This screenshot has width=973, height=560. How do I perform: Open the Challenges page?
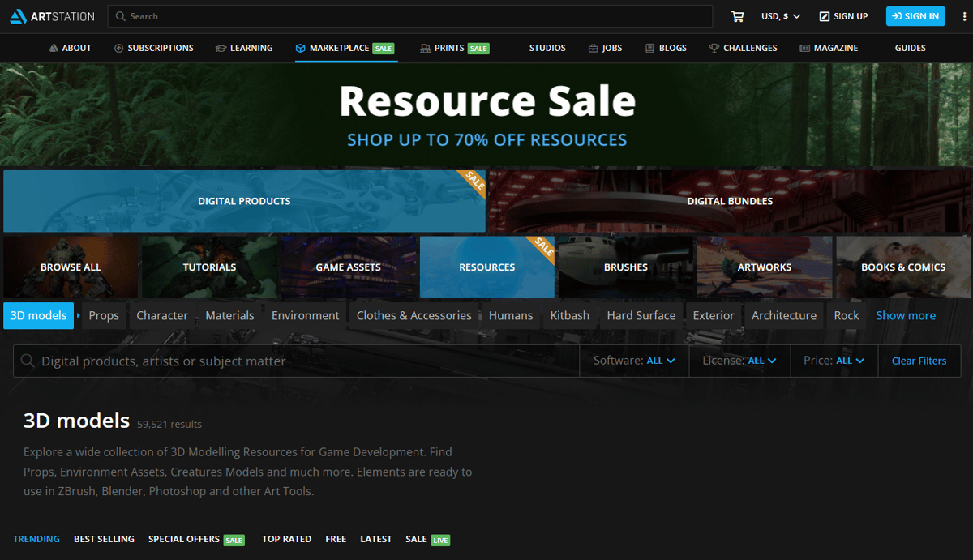click(743, 49)
